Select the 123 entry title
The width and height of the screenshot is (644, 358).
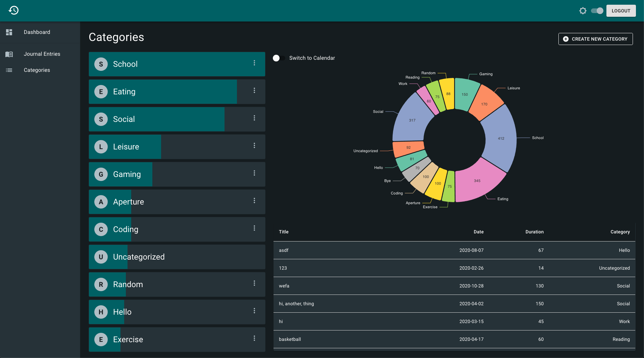283,268
